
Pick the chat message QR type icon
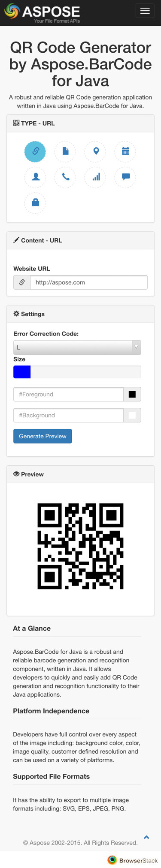125,177
